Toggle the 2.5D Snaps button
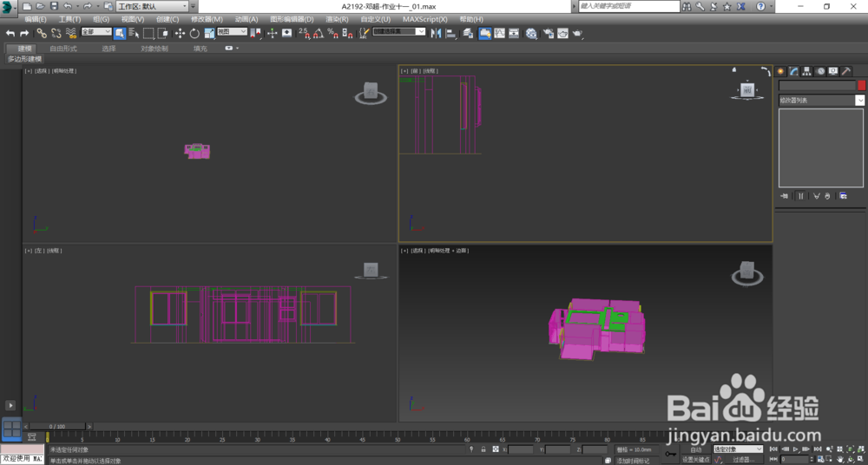Viewport: 868px width, 465px height. click(x=304, y=33)
